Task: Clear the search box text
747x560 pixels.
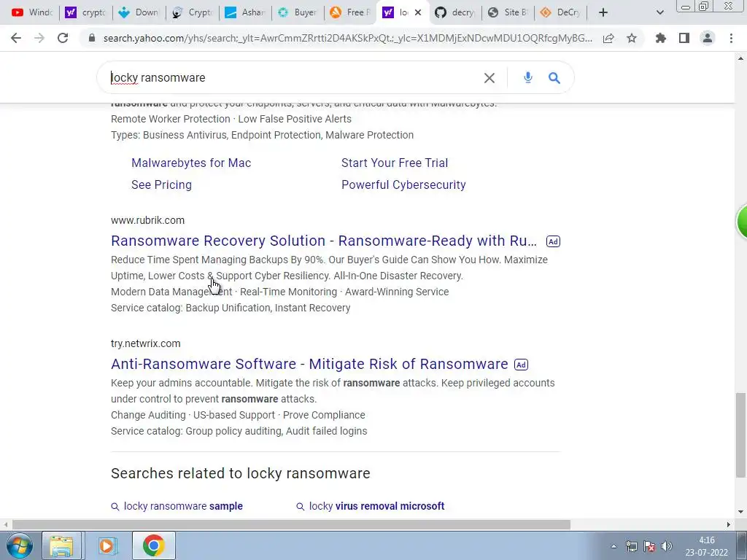Action: [489, 77]
